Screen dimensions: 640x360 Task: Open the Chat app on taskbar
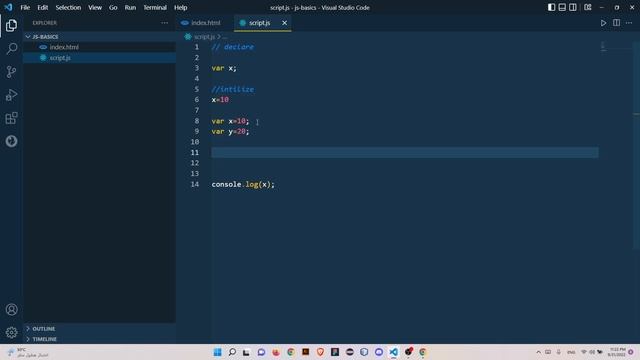261,352
